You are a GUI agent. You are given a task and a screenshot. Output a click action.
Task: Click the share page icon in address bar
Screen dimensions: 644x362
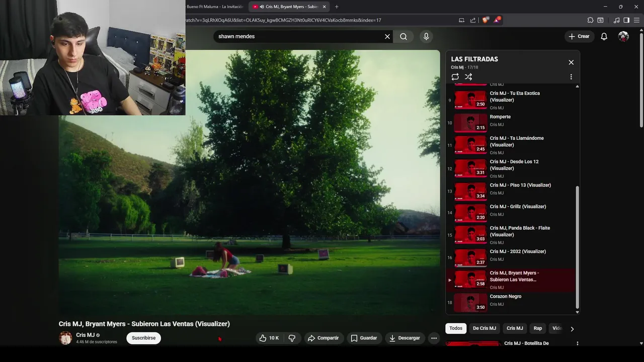473,20
